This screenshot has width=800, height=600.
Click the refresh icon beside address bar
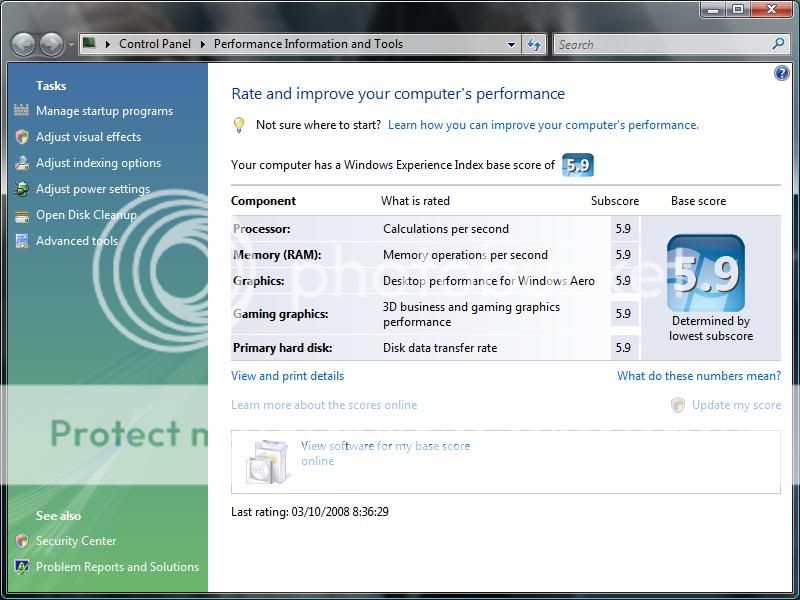[x=534, y=44]
